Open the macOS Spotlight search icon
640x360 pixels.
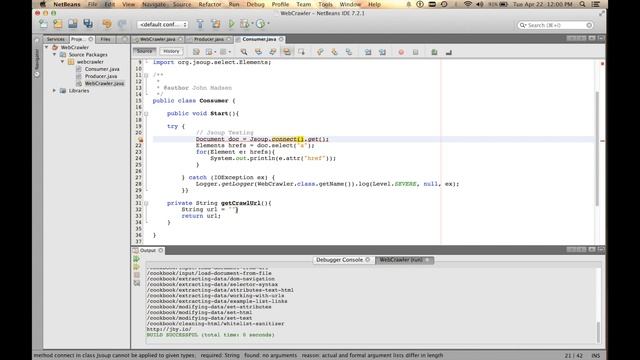(x=582, y=4)
